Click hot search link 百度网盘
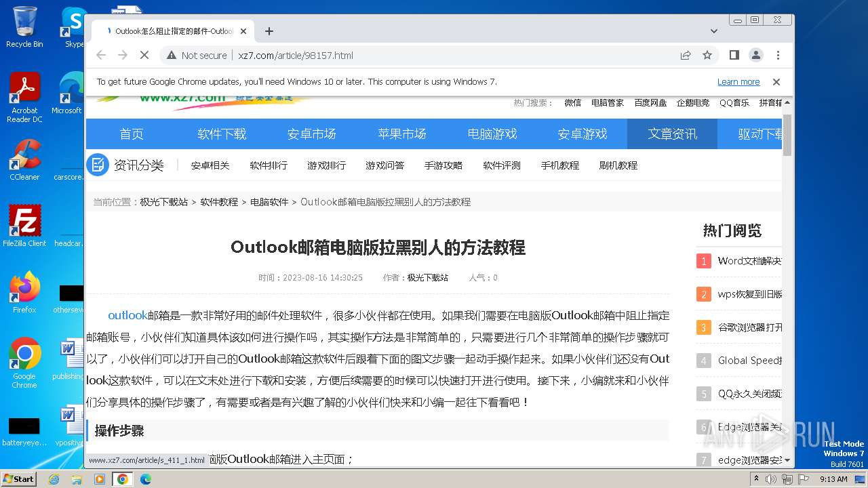868x488 pixels. 651,103
